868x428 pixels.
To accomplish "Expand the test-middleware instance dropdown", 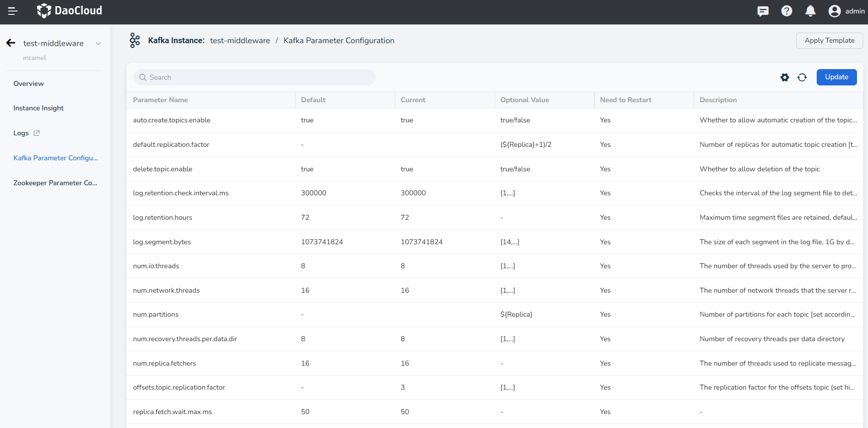I will coord(98,44).
